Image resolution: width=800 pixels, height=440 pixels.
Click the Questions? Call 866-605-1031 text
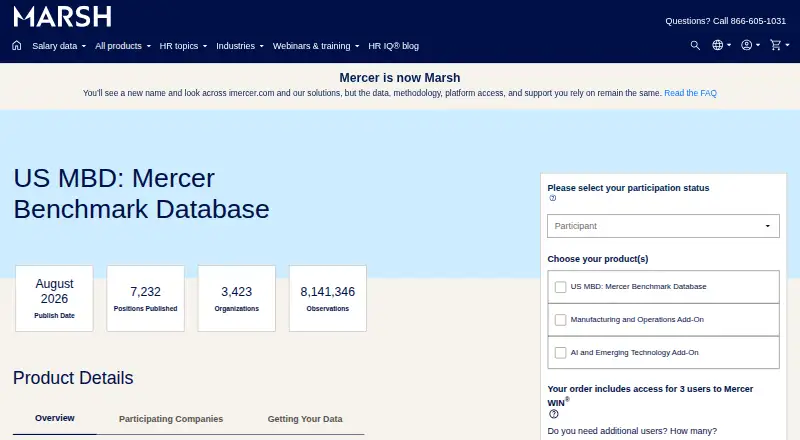pos(725,21)
